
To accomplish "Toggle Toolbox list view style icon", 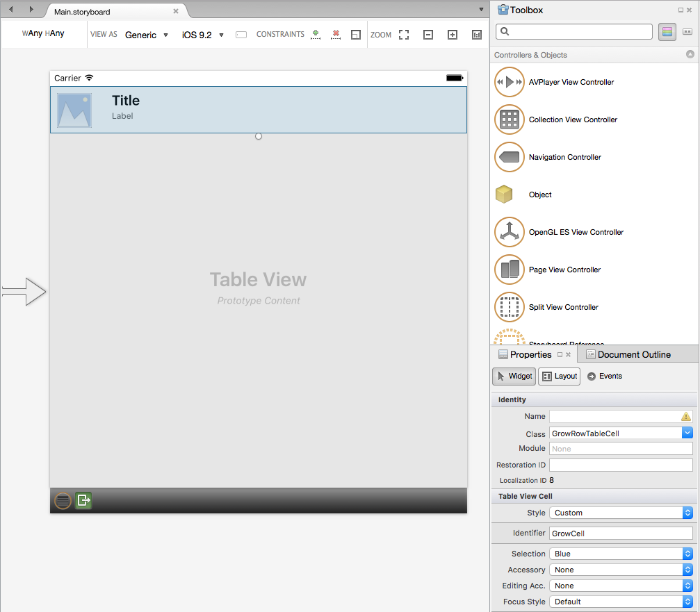I will (667, 32).
